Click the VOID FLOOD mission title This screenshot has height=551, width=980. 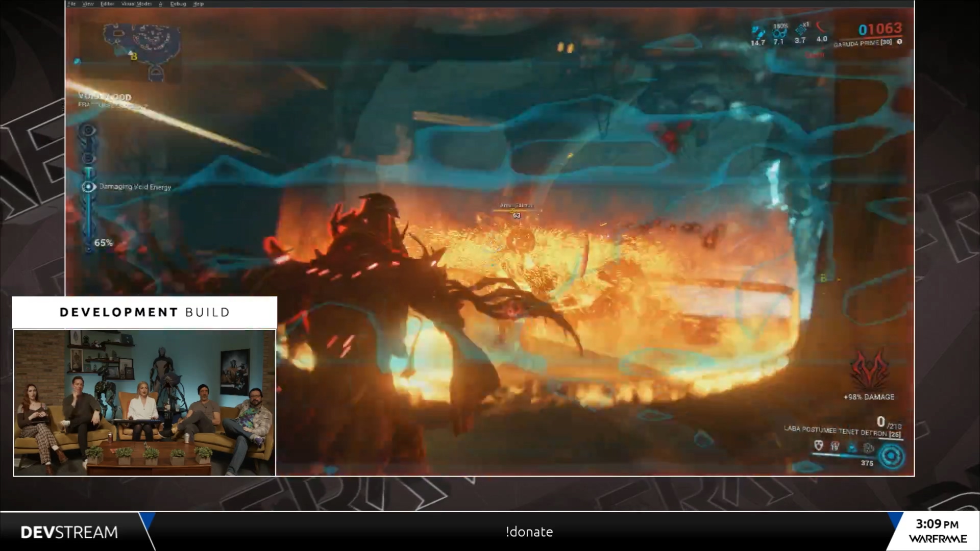tap(105, 97)
